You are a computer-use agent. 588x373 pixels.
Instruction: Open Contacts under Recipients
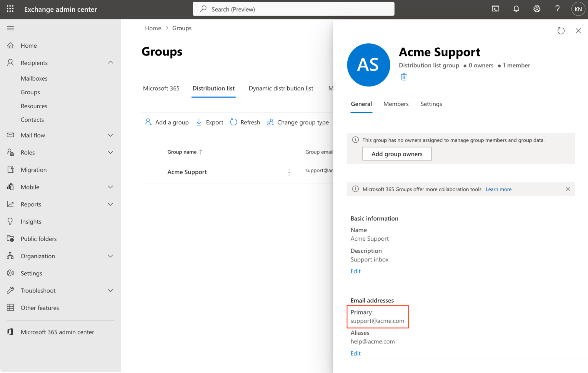click(x=32, y=120)
